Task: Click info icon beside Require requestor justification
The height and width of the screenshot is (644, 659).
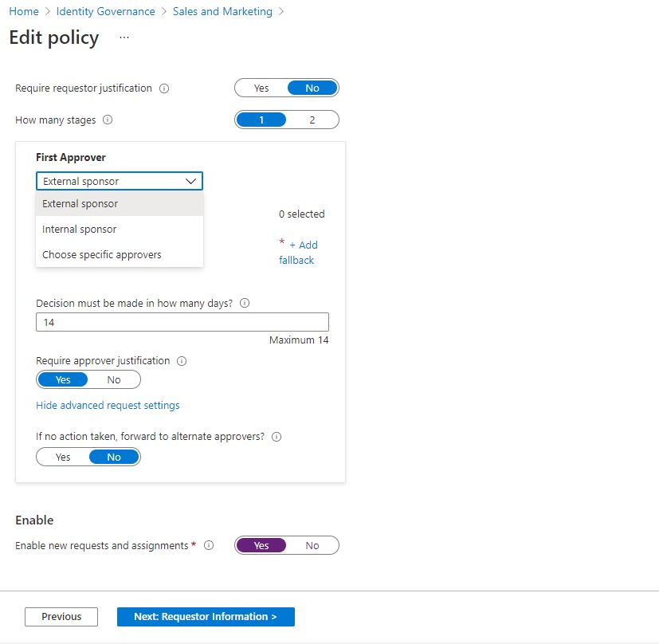Action: [164, 88]
